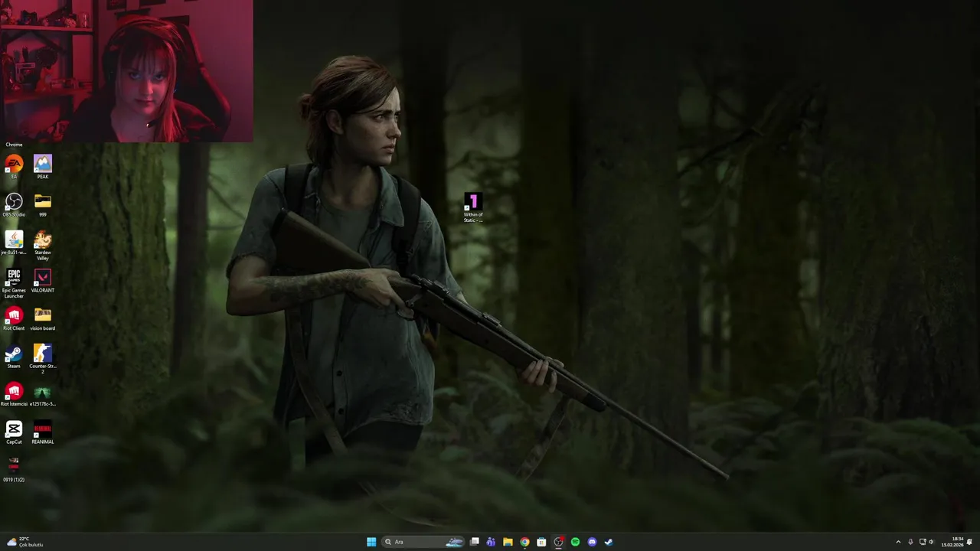Select the e125178c image file
The width and height of the screenshot is (980, 551).
pyautogui.click(x=43, y=393)
